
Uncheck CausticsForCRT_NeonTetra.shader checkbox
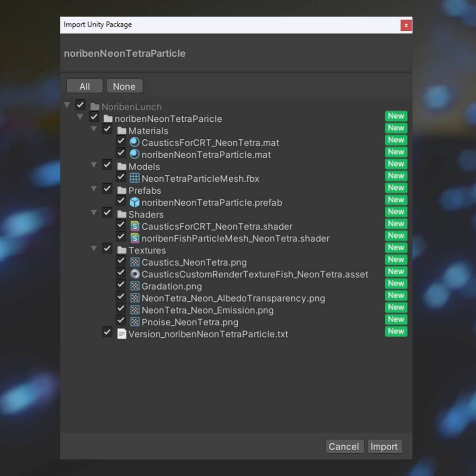coord(121,225)
